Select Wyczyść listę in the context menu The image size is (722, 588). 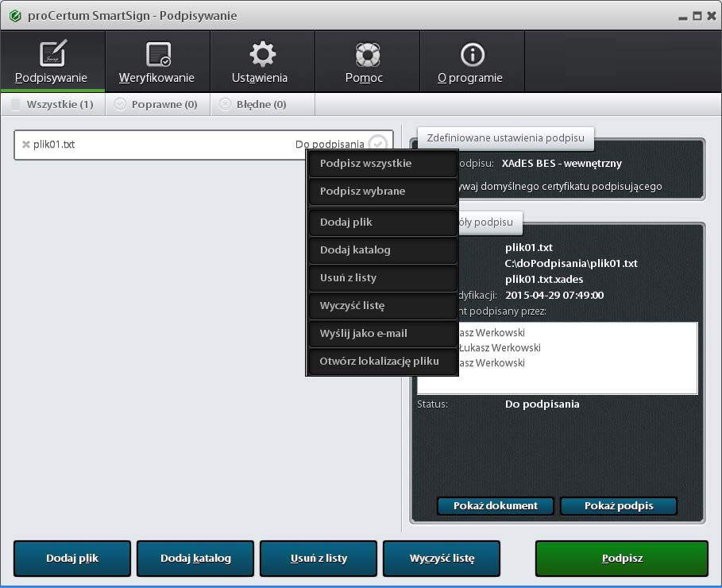point(383,305)
